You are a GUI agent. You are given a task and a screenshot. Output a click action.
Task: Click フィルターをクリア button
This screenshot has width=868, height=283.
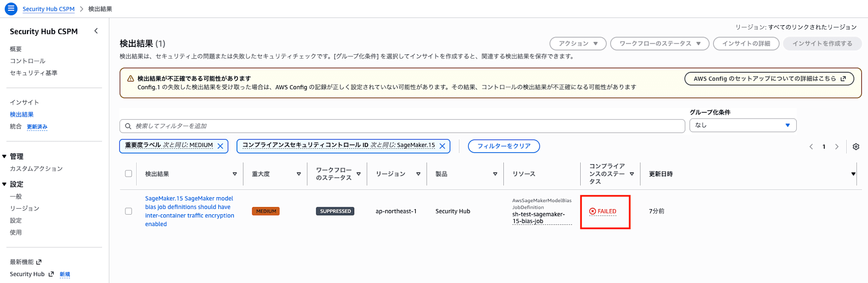coord(504,146)
